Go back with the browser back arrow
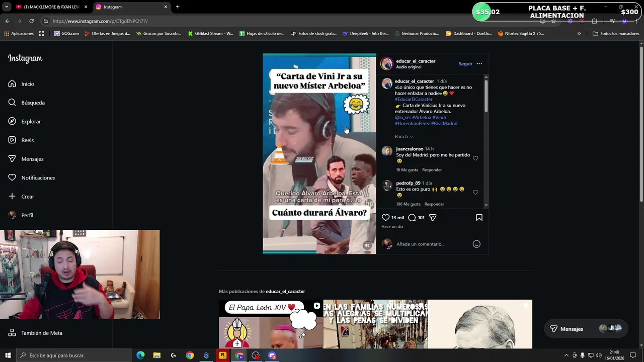Screen dimensions: 644x362 (x=7, y=21)
